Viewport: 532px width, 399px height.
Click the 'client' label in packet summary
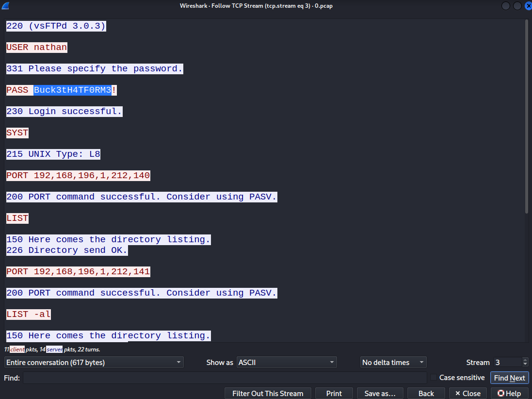(17, 349)
